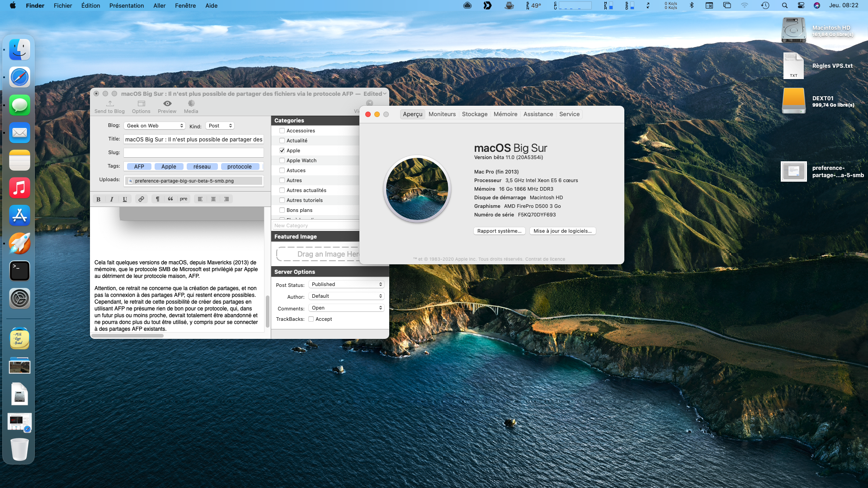Open Finder from the Dock
Image resolution: width=868 pixels, height=488 pixels.
coord(19,50)
